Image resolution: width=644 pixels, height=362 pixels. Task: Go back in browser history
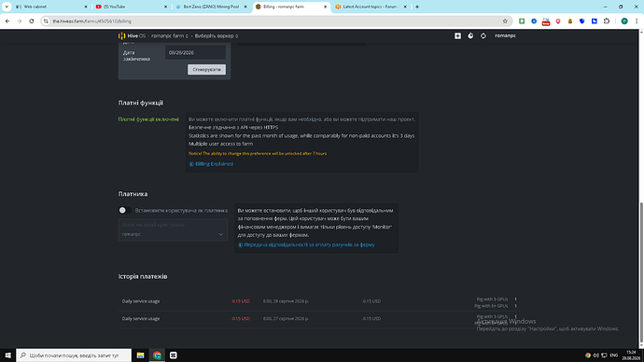tap(7, 21)
